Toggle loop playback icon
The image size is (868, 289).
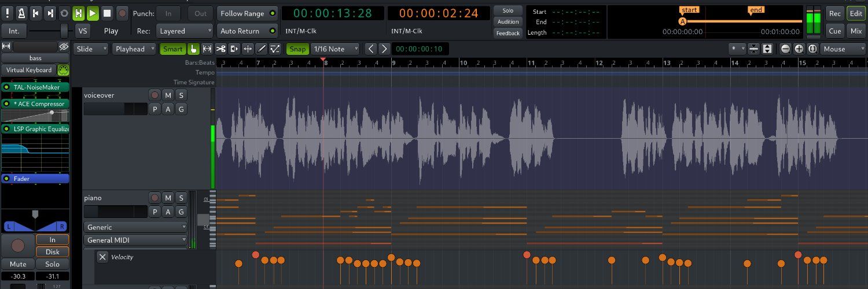coord(64,13)
